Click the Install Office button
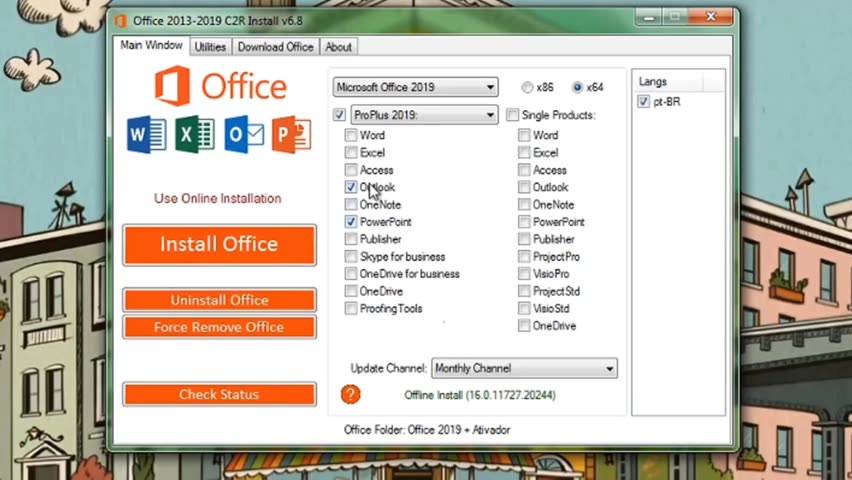 pos(219,245)
